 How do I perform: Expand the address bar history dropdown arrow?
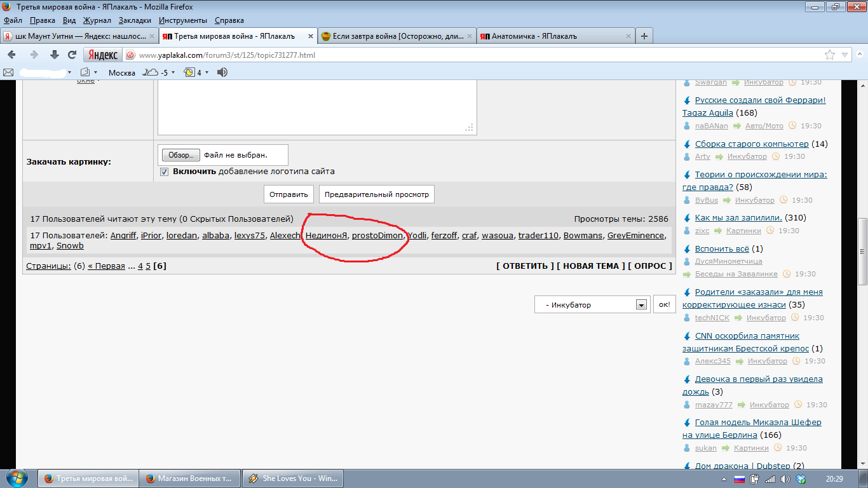(x=844, y=55)
